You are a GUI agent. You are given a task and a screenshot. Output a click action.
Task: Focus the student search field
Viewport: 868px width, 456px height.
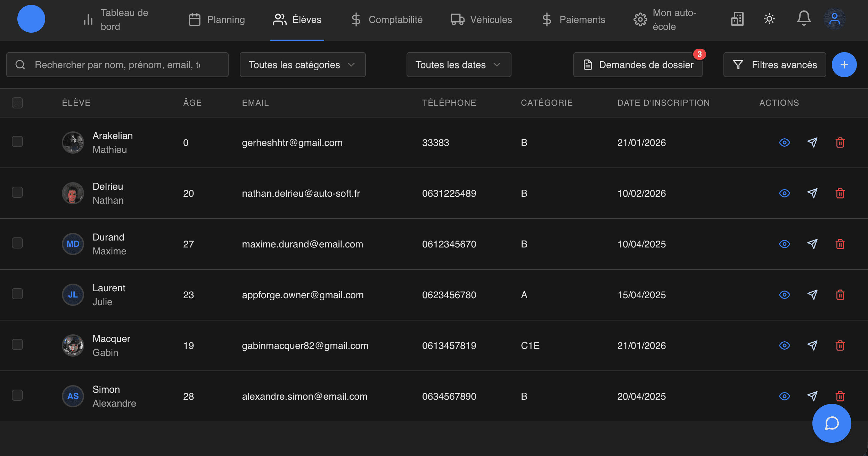coord(117,65)
